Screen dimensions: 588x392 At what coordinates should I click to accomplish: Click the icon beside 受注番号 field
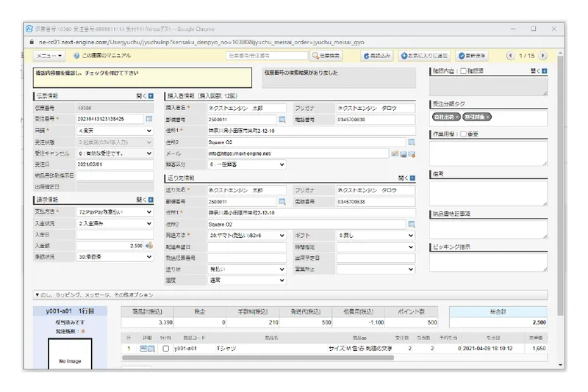(149, 119)
